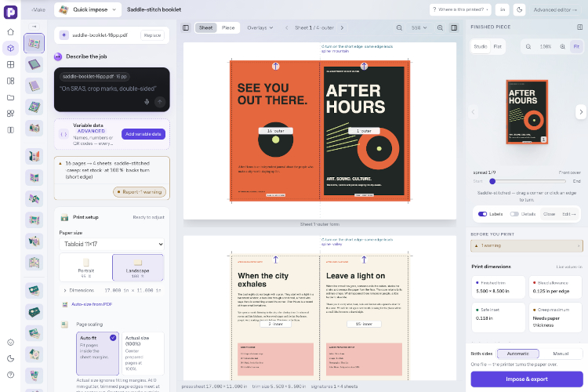Select the Flat preview tab

tap(498, 46)
